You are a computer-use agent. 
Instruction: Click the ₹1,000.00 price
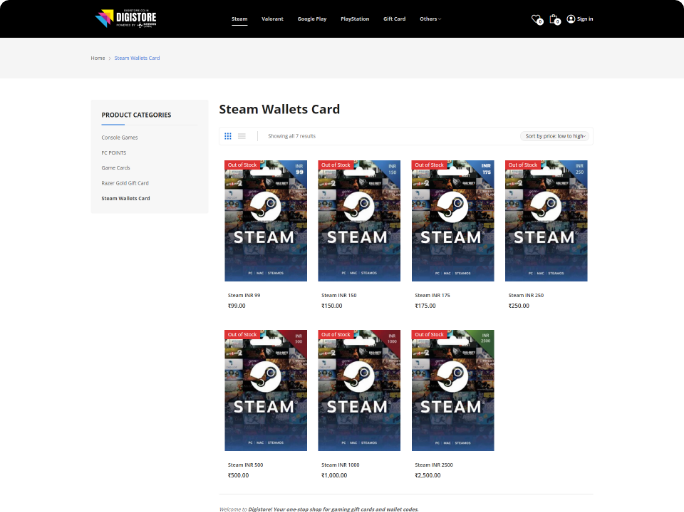pos(334,475)
